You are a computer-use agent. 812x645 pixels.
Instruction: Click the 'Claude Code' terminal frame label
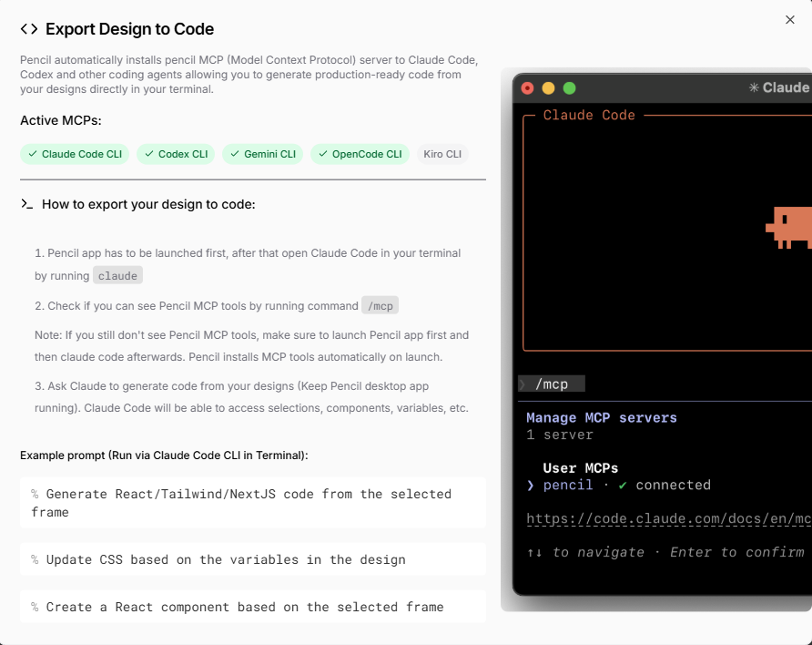pyautogui.click(x=589, y=115)
